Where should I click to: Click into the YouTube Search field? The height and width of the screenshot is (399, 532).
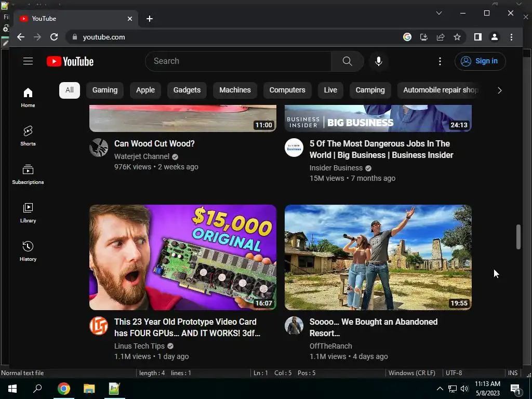tap(238, 61)
